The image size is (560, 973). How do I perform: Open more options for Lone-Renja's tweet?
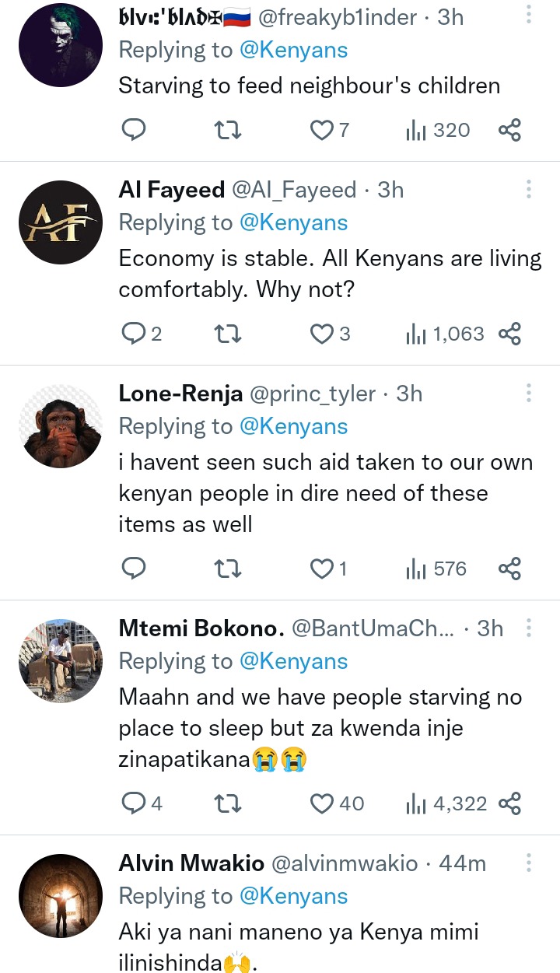[528, 393]
